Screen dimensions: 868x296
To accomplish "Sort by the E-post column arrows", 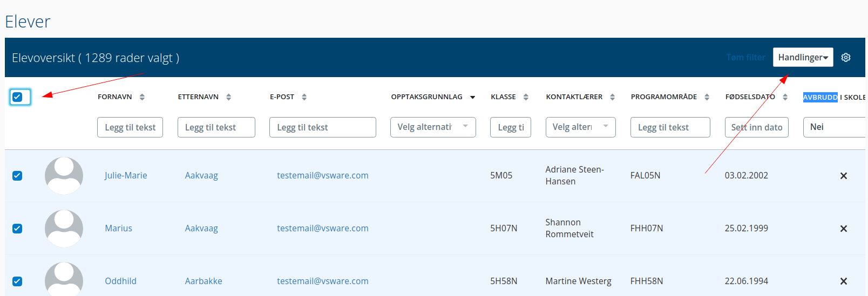I will coord(304,97).
